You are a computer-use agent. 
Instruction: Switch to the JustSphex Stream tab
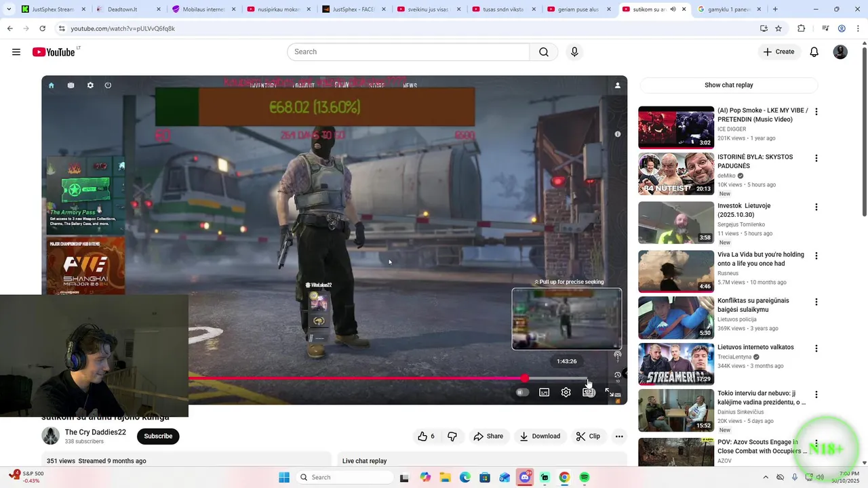pyautogui.click(x=54, y=9)
